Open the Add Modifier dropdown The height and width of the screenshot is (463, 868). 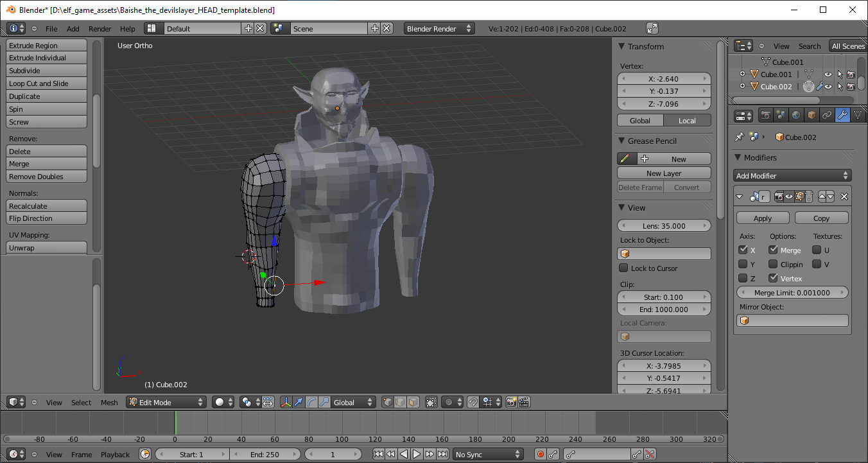(x=792, y=175)
